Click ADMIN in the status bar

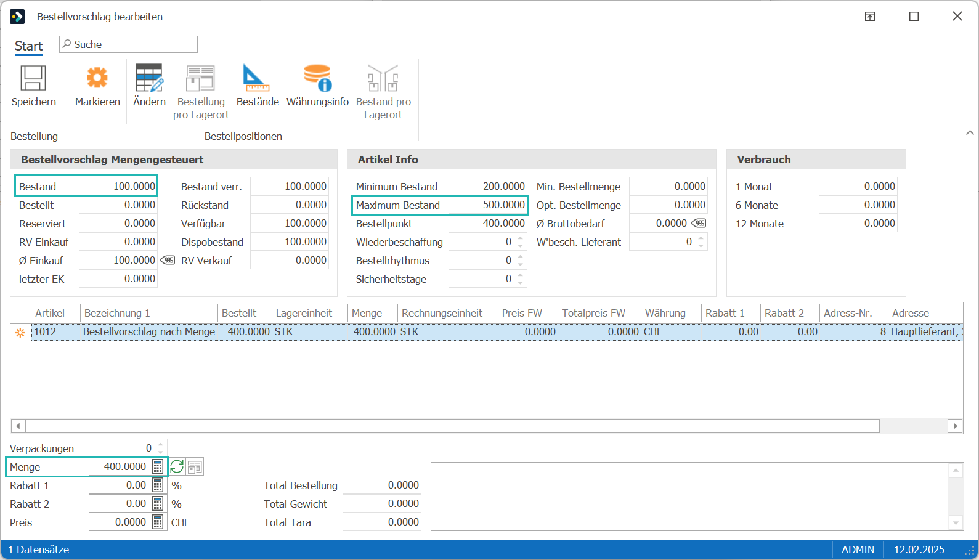(858, 550)
